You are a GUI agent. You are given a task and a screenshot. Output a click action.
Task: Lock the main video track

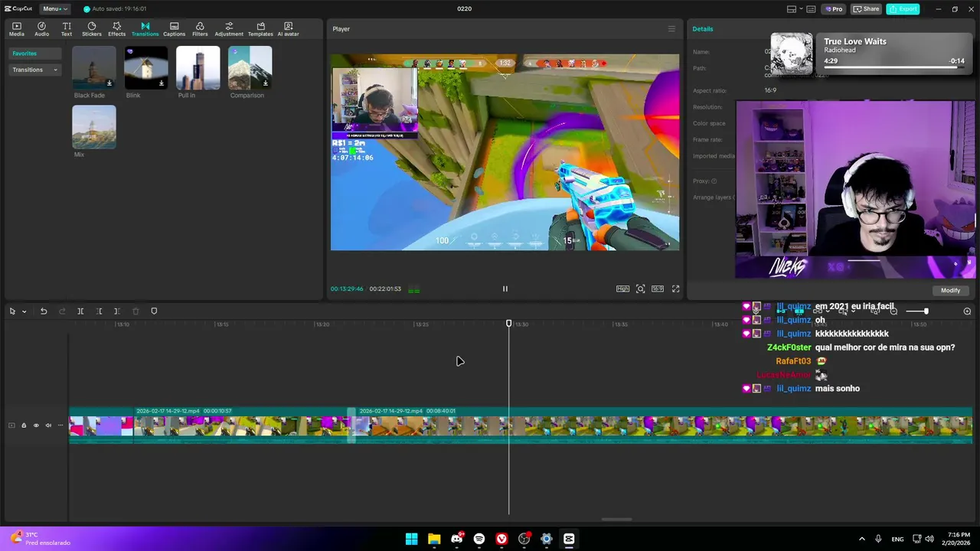[24, 425]
